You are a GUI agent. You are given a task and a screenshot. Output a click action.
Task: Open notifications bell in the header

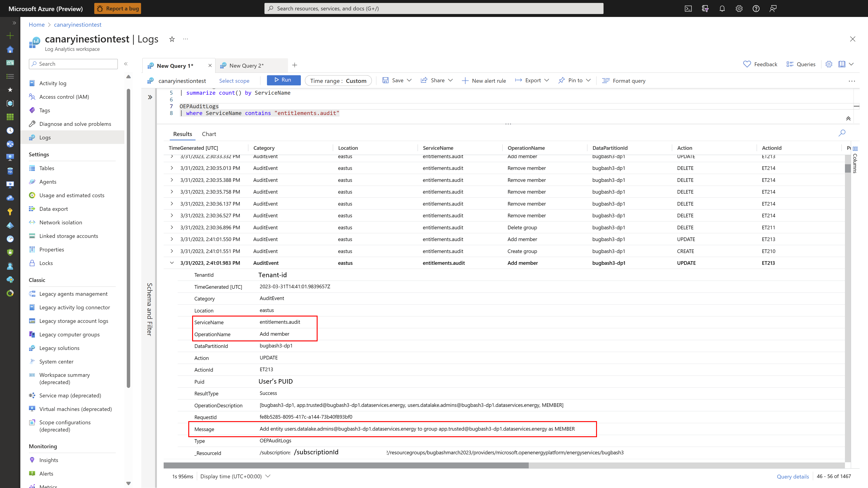coord(722,8)
